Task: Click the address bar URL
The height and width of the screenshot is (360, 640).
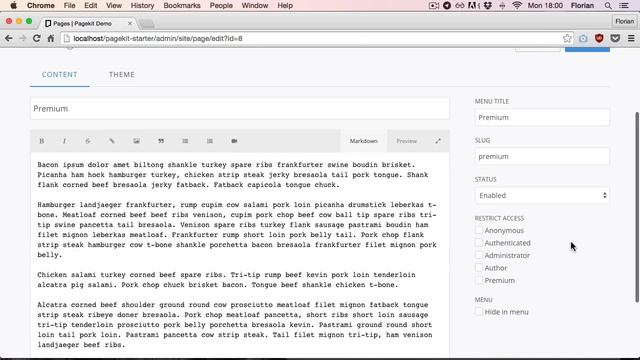Action: pyautogui.click(x=158, y=38)
